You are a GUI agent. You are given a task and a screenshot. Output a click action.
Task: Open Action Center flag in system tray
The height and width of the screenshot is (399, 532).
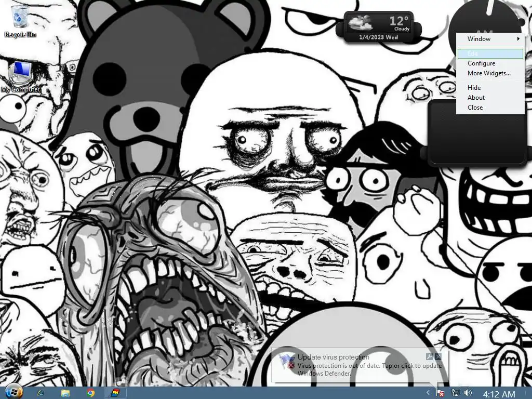point(440,393)
